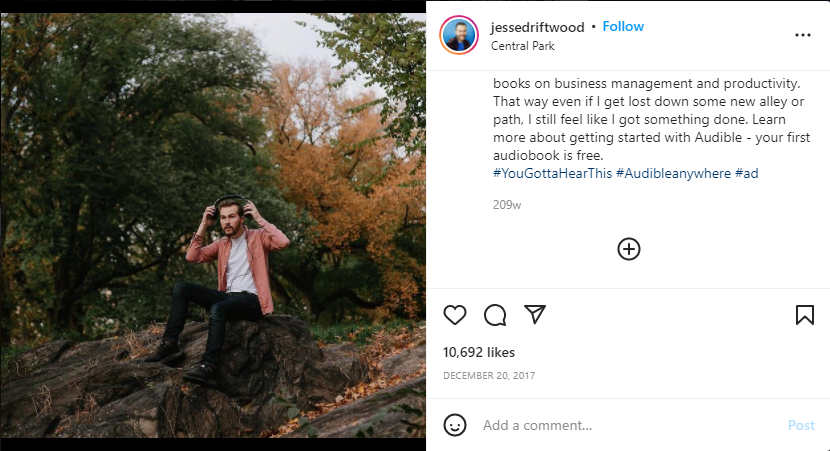Open the #YouGottaHearThis hashtag
Screen dimensions: 830x451
551,174
